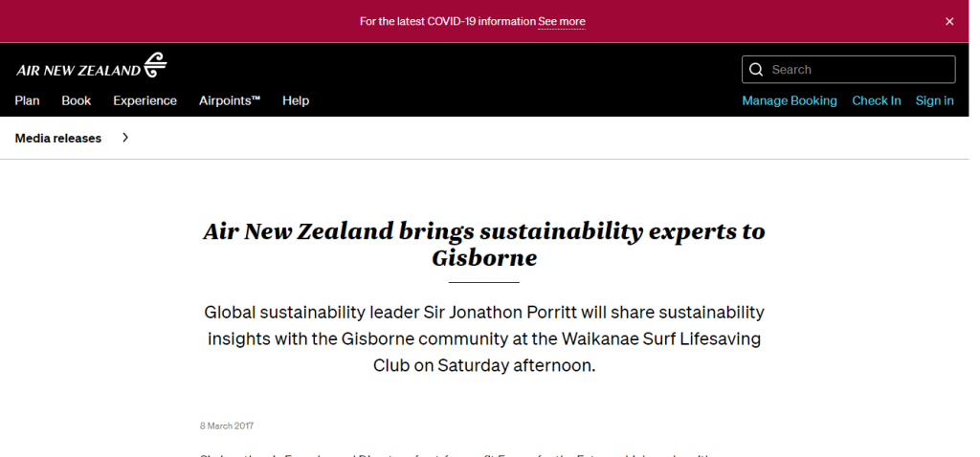Click the Air New Zealand wordmark text
This screenshot has width=980, height=457.
coord(78,70)
